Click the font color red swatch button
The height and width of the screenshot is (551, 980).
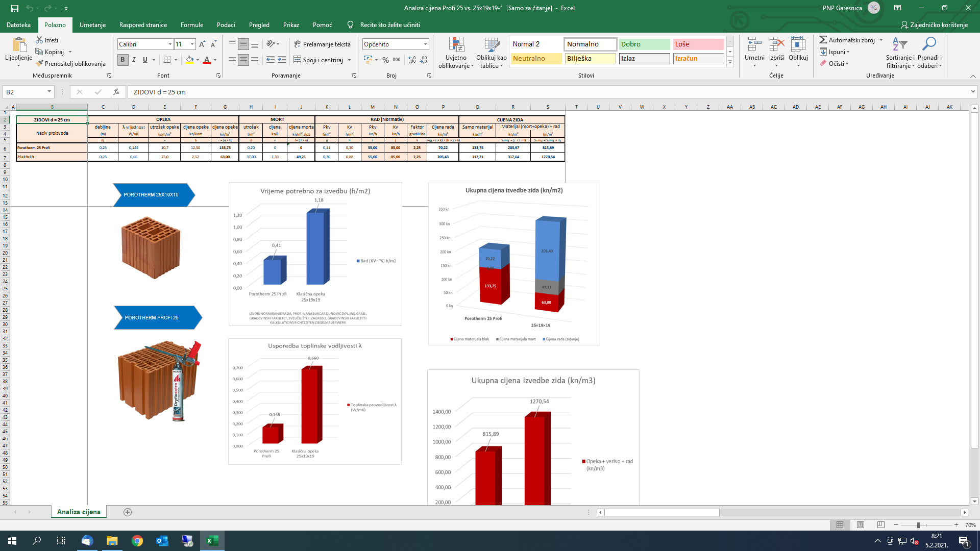207,60
